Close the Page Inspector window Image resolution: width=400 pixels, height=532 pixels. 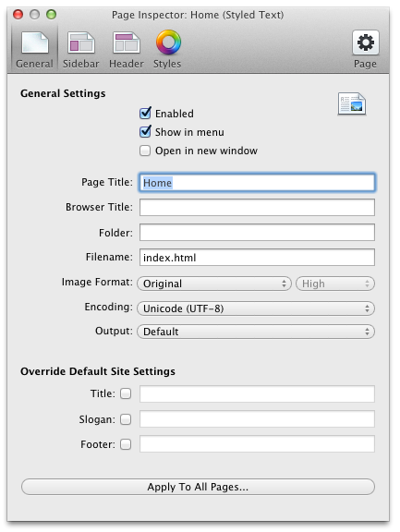(18, 15)
